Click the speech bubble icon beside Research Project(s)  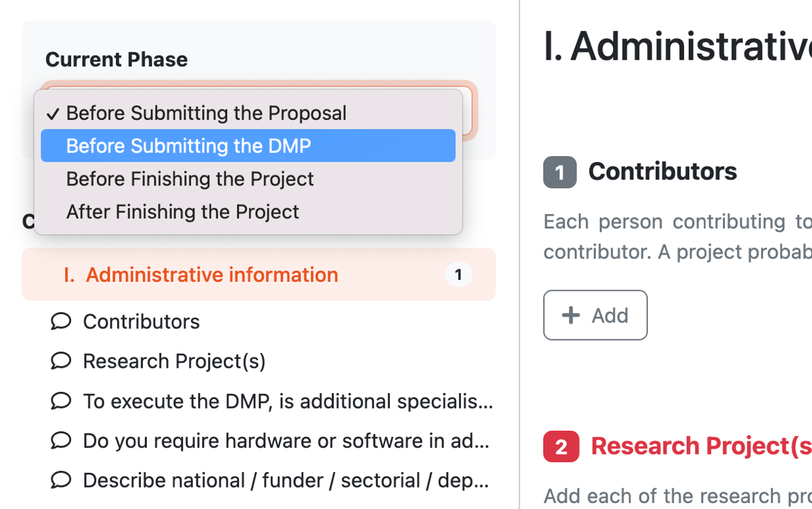pos(61,361)
